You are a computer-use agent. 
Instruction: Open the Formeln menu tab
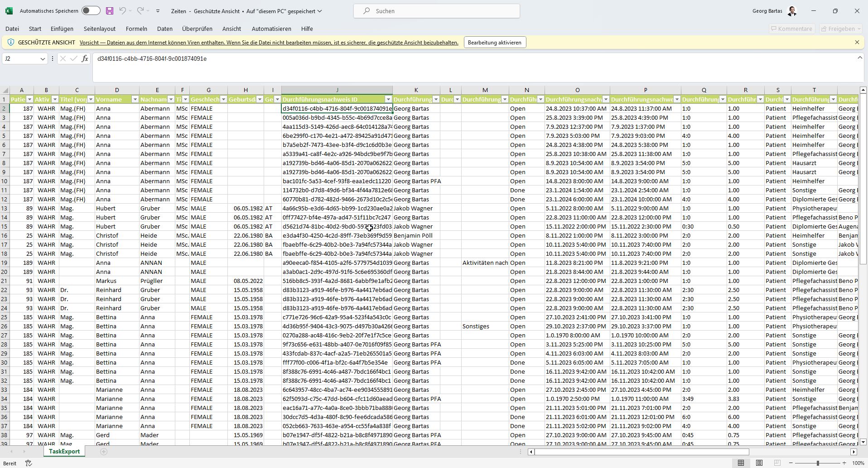[136, 29]
